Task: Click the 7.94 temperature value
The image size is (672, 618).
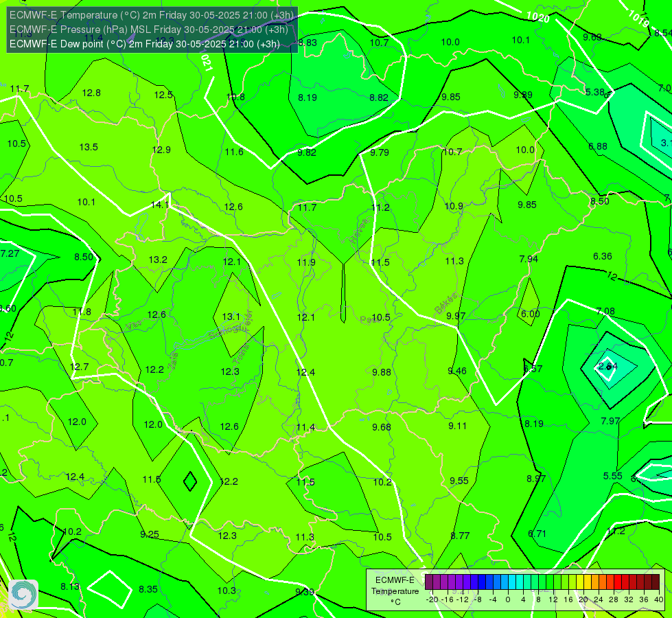Action: 529,259
